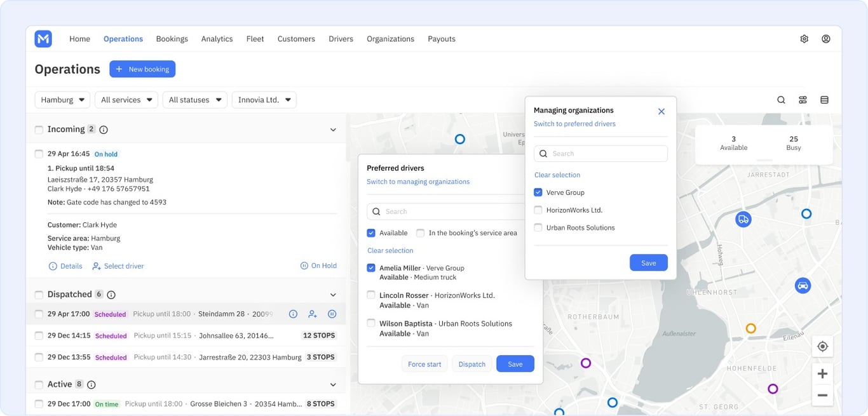Close Managing organizations popup

click(661, 111)
